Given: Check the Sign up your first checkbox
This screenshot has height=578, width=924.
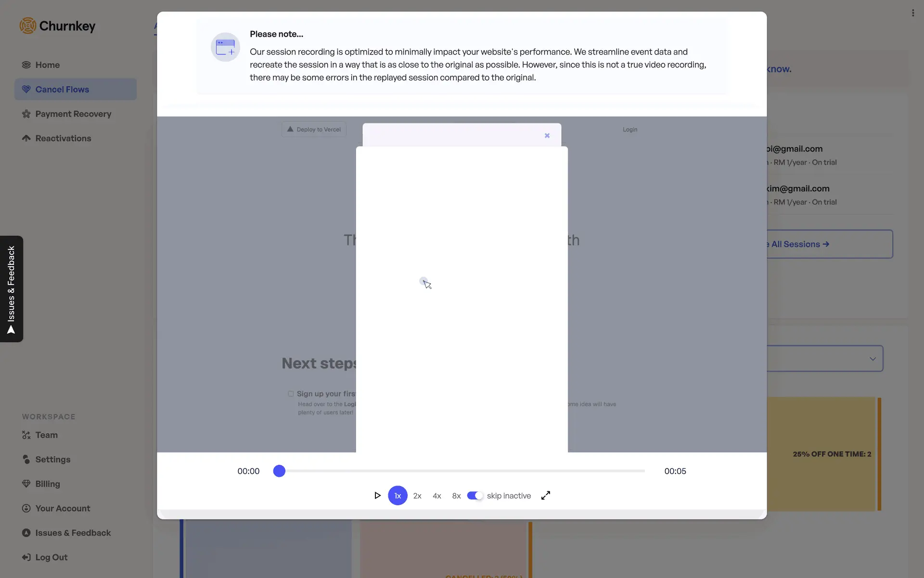Looking at the screenshot, I should 291,394.
